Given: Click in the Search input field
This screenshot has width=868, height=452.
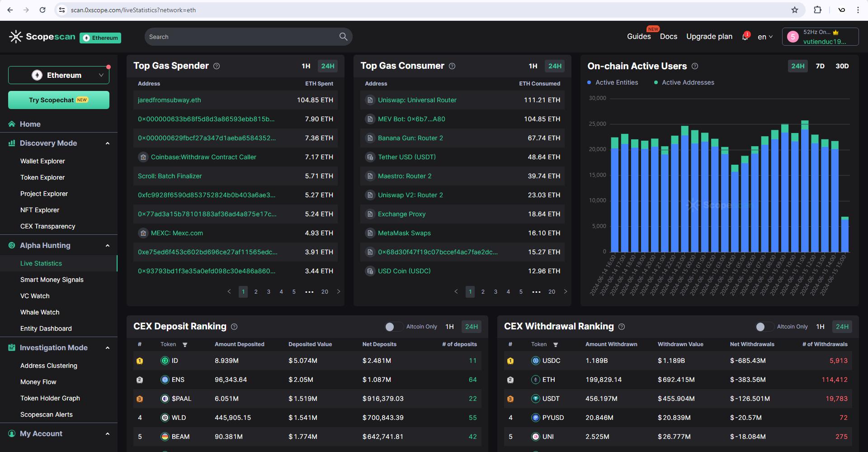Looking at the screenshot, I should pyautogui.click(x=242, y=37).
